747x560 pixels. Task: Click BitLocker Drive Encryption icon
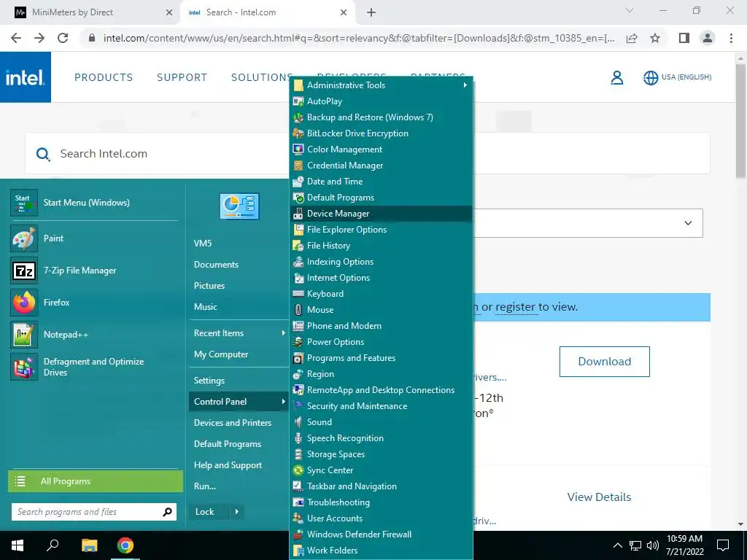coord(298,133)
